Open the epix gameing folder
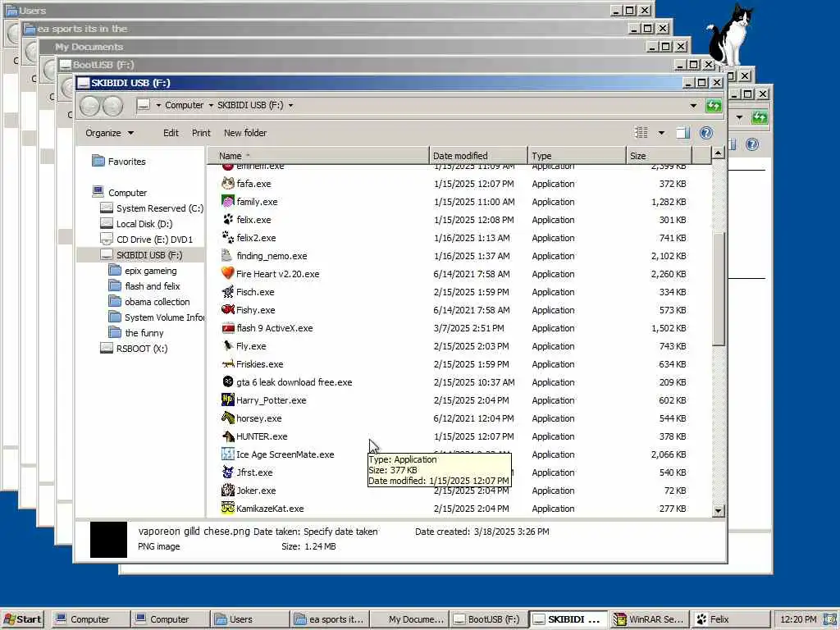This screenshot has width=840, height=630. 143,271
